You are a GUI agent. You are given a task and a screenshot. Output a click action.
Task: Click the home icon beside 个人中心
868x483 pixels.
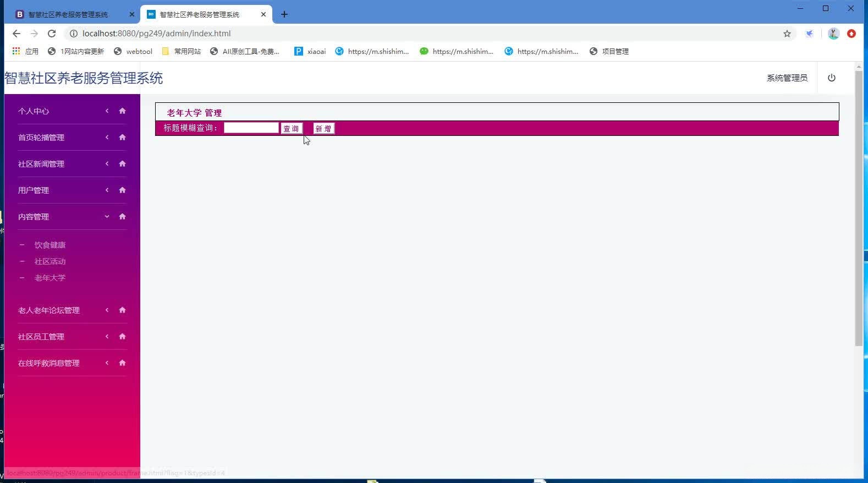click(x=122, y=111)
